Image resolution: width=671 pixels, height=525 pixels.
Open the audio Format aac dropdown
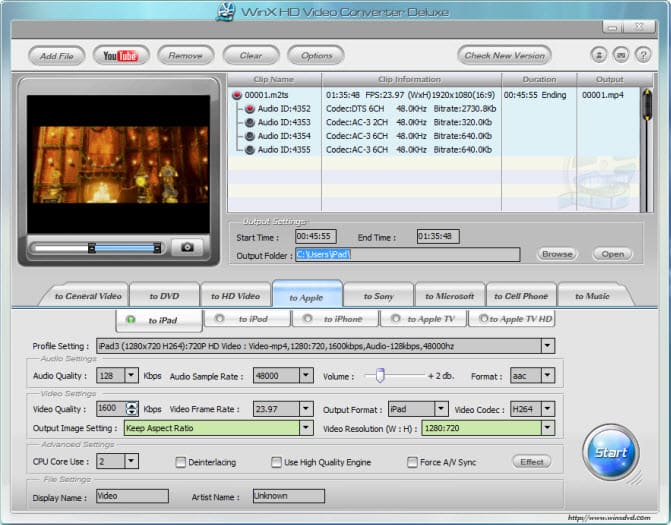click(x=547, y=376)
